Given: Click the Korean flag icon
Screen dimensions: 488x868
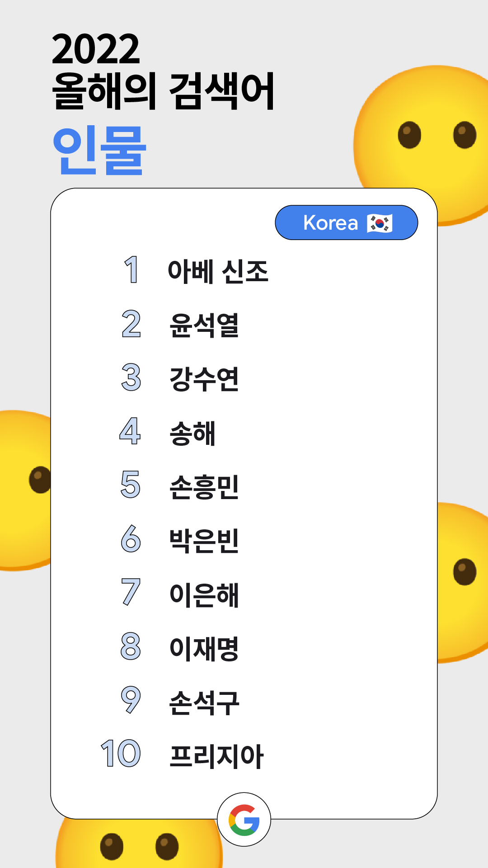Looking at the screenshot, I should 380,223.
